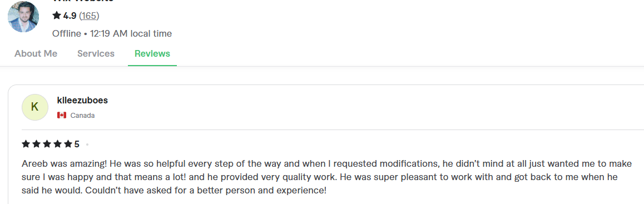Switch to the About Me tab
The width and height of the screenshot is (644, 204).
[36, 53]
